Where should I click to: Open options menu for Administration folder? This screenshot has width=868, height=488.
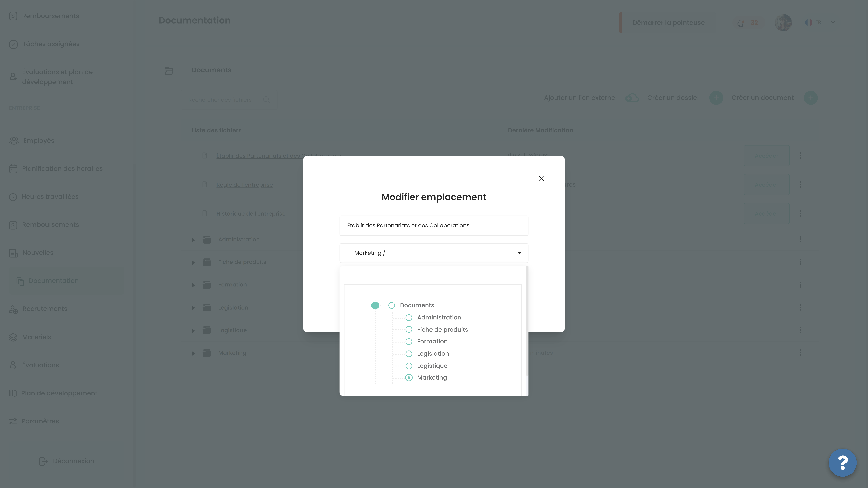coord(800,239)
